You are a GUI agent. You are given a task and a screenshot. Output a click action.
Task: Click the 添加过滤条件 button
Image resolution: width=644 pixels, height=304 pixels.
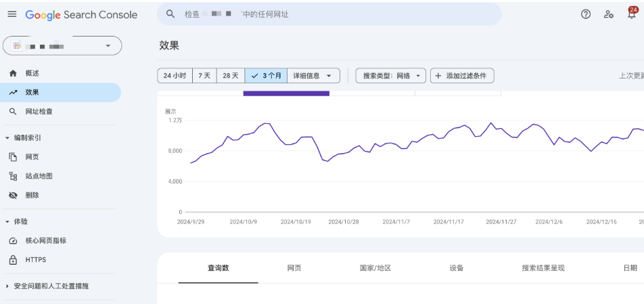[461, 76]
